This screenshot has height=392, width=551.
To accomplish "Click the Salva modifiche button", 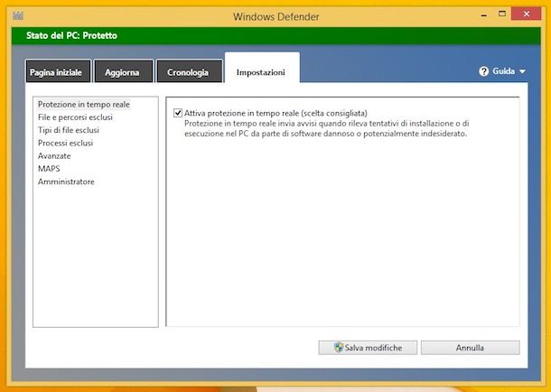I will tap(368, 348).
